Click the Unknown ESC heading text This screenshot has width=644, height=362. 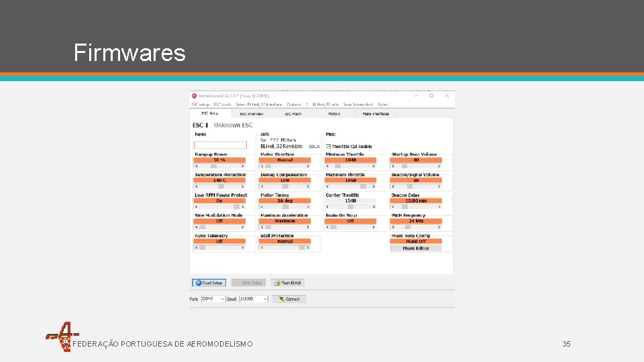pos(233,125)
